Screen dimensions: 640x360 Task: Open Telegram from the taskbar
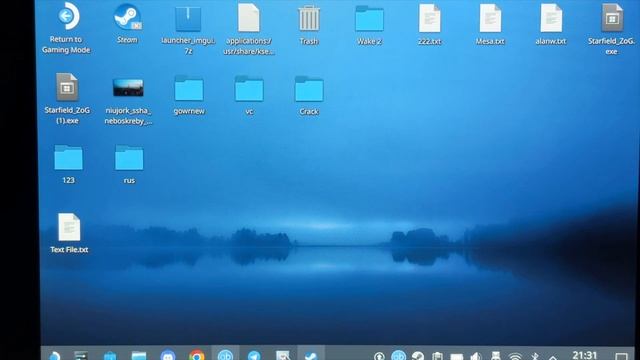(x=254, y=356)
